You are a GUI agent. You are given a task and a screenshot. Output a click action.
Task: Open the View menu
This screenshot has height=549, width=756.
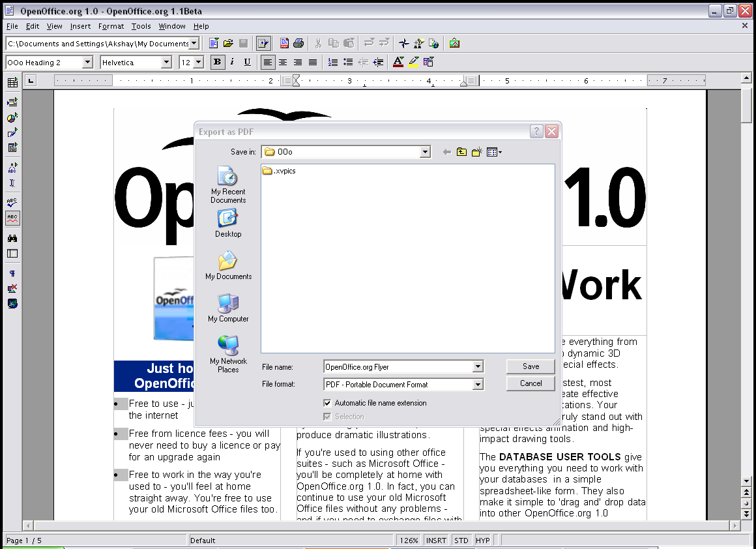[54, 26]
